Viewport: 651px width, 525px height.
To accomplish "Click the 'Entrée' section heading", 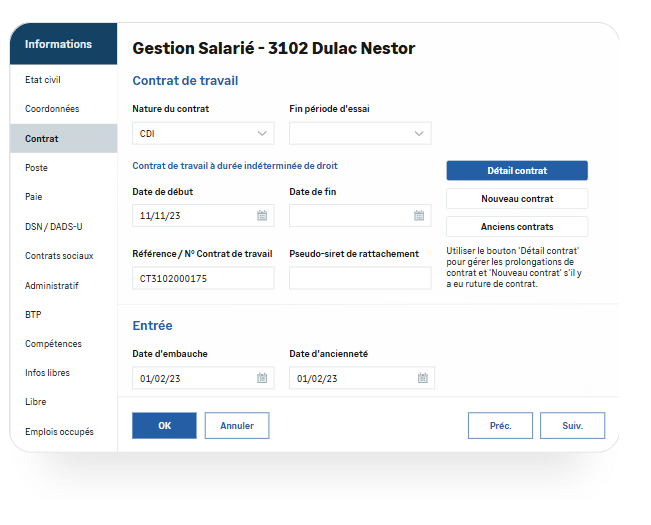I will point(152,325).
